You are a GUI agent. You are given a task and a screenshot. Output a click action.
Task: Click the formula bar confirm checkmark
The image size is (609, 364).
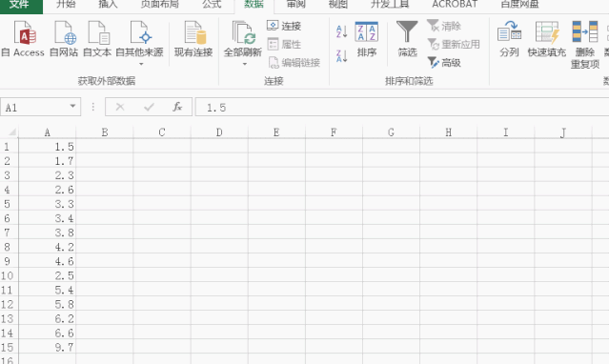[149, 108]
